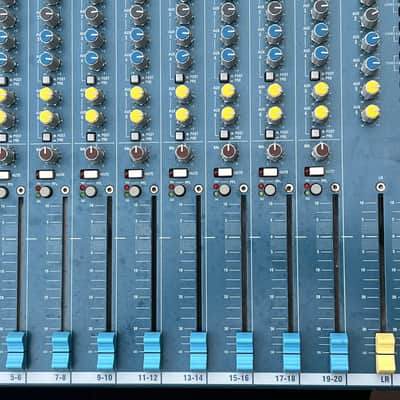Engage the round PFL button on channel 9-10
400x400 pixels.
(90, 192)
